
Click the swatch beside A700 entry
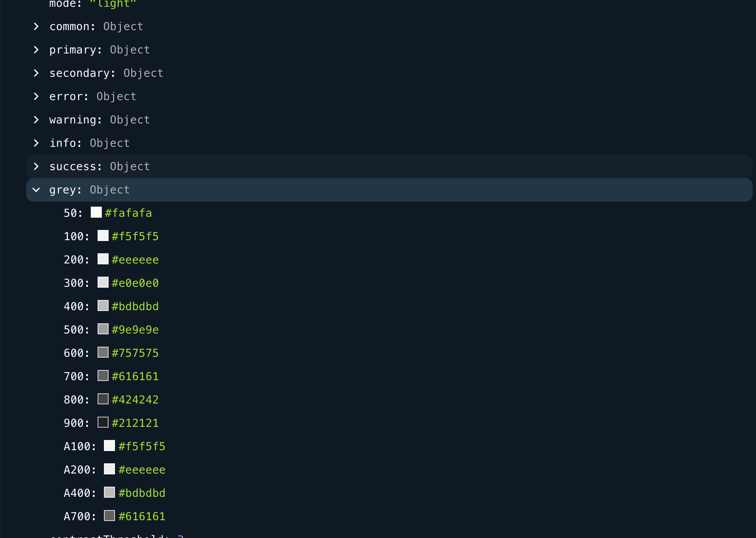109,516
